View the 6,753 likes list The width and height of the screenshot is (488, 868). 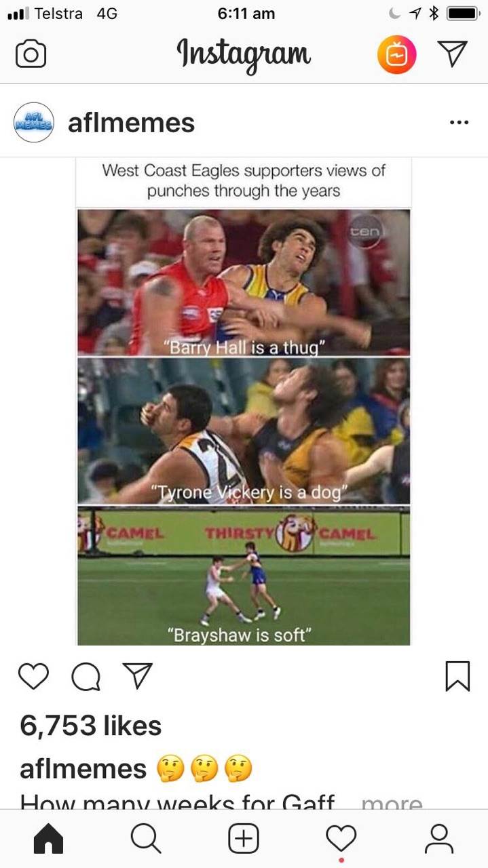[x=90, y=726]
